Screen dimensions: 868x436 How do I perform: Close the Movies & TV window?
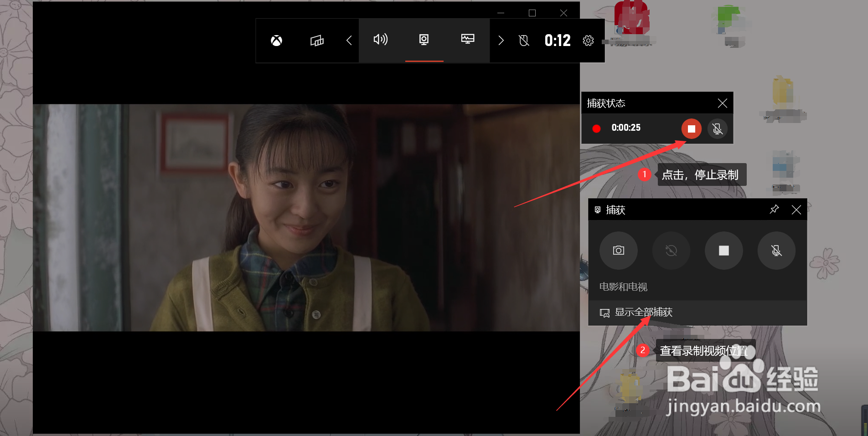point(563,13)
